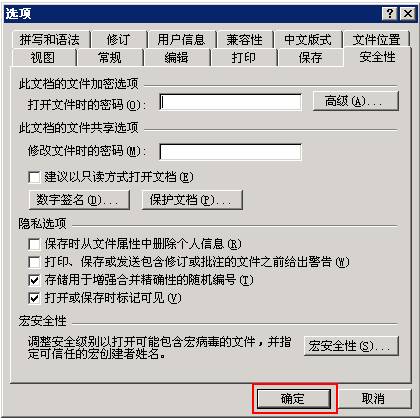Open 数字签名(D)... dialog
Image resolution: width=420 pixels, height=418 pixels.
79,200
